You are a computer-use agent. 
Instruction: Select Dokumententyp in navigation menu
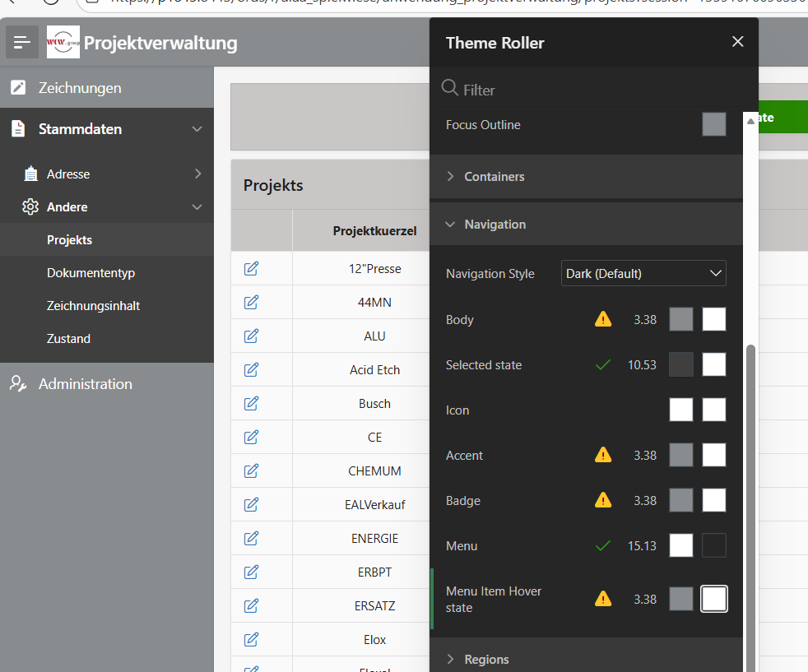click(x=91, y=273)
